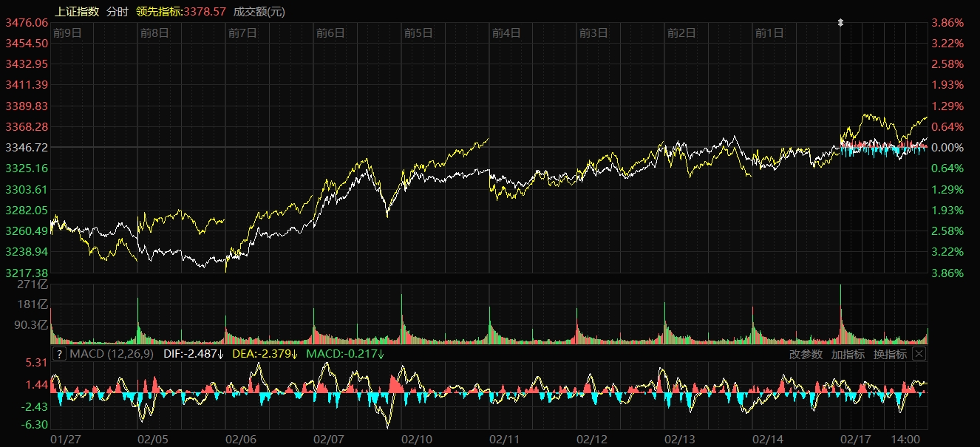
Task: Click the 90.3亿 volume axis label
Action: 30,324
